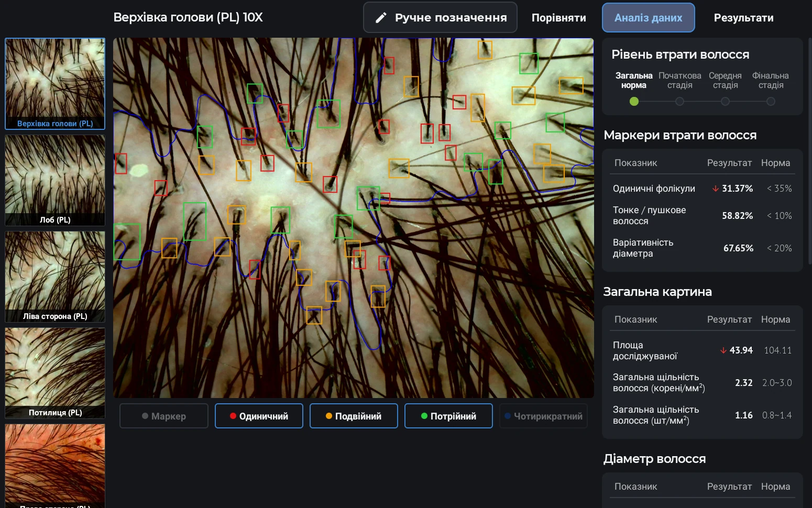Click the 104.11 norm value
Viewport: 812px width, 508px height.
pyautogui.click(x=777, y=350)
